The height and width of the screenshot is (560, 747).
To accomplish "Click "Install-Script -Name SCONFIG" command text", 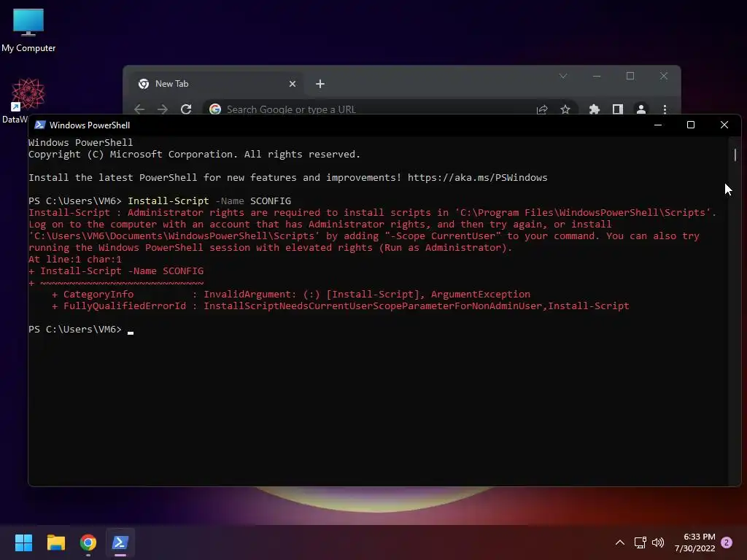I will click(209, 201).
